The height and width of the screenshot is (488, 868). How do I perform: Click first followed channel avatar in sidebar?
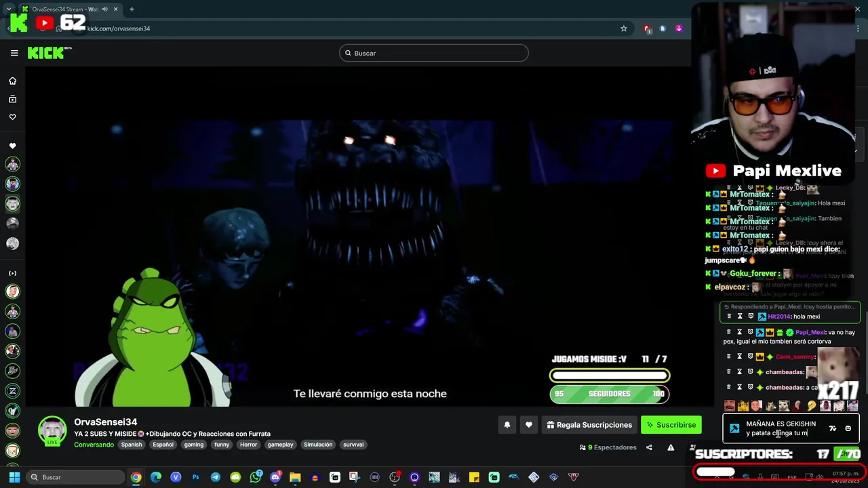pyautogui.click(x=12, y=164)
